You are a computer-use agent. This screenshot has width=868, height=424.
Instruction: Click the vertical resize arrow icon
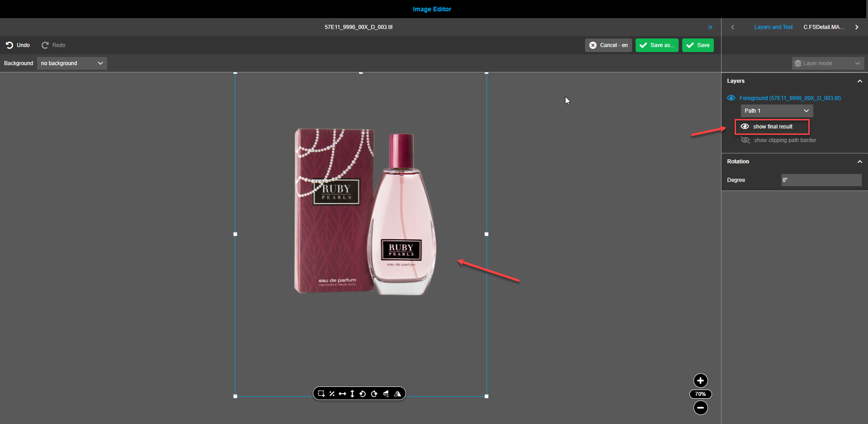tap(353, 393)
